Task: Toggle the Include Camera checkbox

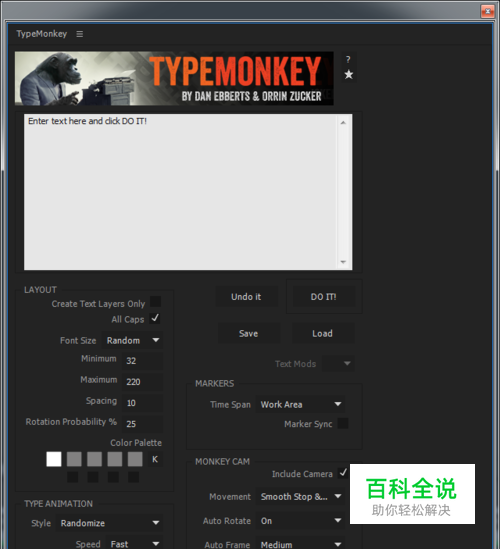Action: (x=343, y=473)
